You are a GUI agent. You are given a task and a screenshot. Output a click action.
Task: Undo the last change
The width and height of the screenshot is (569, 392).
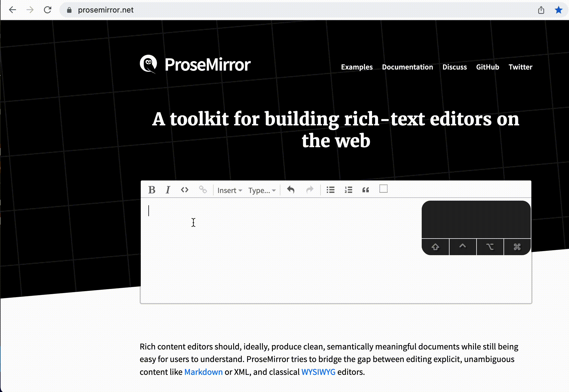pyautogui.click(x=291, y=190)
